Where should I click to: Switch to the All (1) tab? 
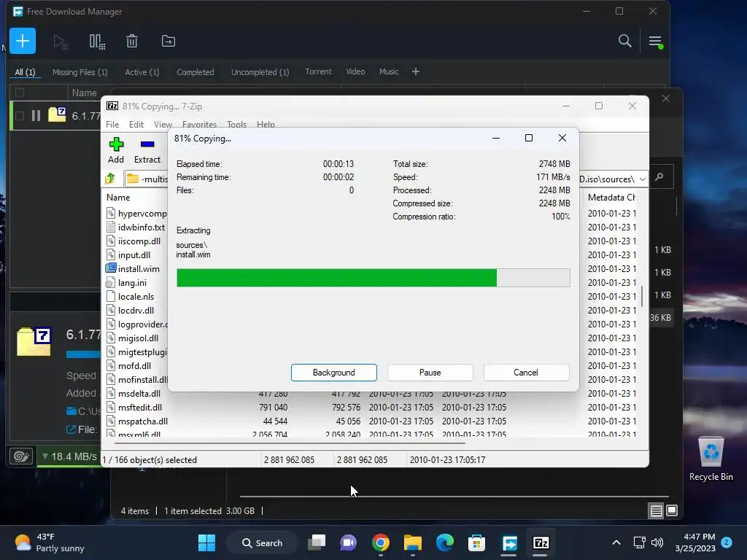25,72
